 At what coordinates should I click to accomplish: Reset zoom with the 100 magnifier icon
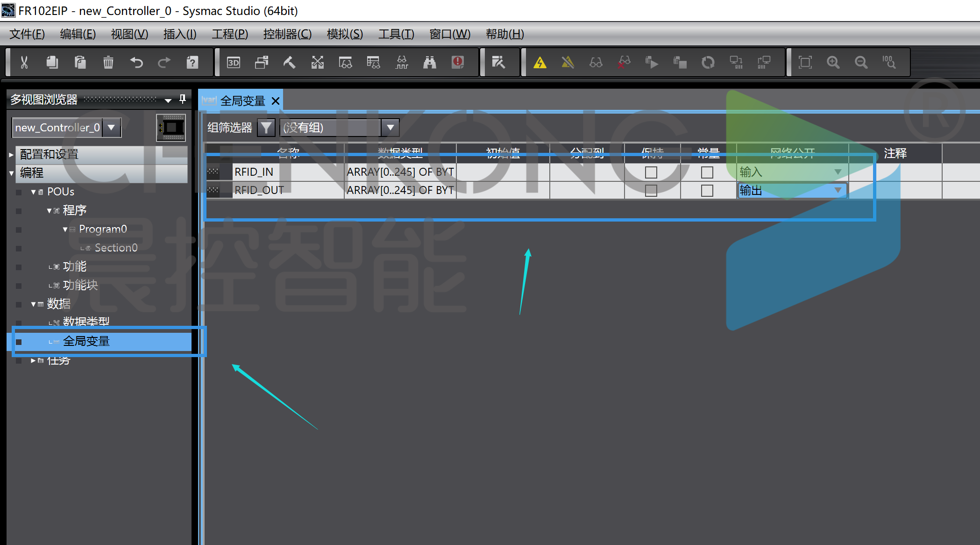[x=889, y=62]
